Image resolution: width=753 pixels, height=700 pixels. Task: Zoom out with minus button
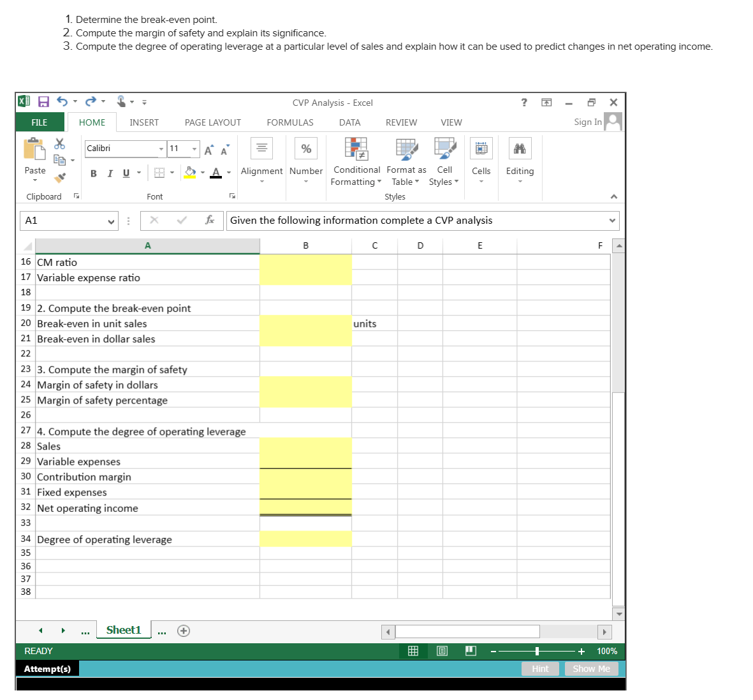point(493,652)
